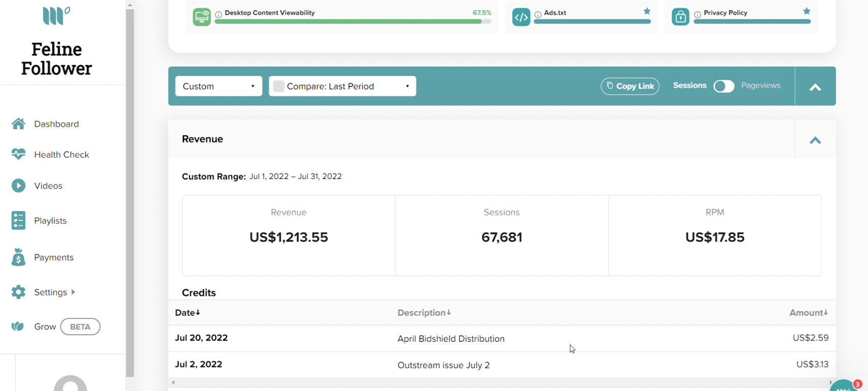Click the star icon on Privacy Policy card
868x391 pixels.
807,11
